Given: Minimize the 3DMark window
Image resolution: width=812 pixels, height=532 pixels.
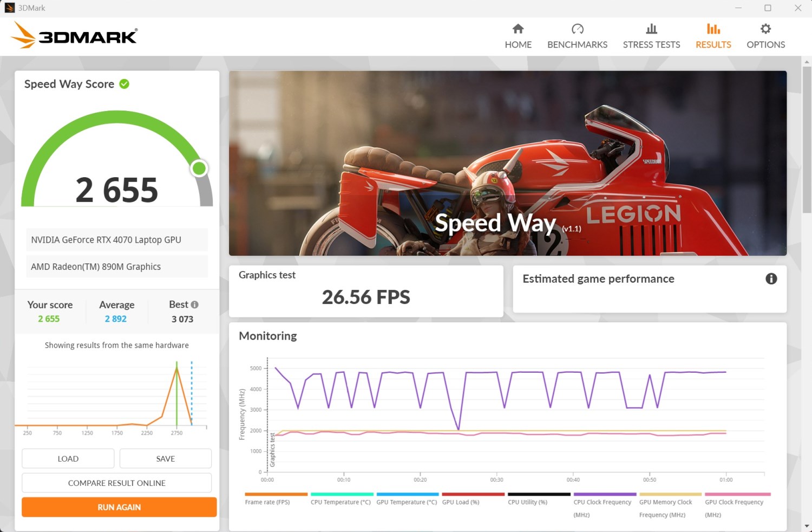Looking at the screenshot, I should [739, 8].
